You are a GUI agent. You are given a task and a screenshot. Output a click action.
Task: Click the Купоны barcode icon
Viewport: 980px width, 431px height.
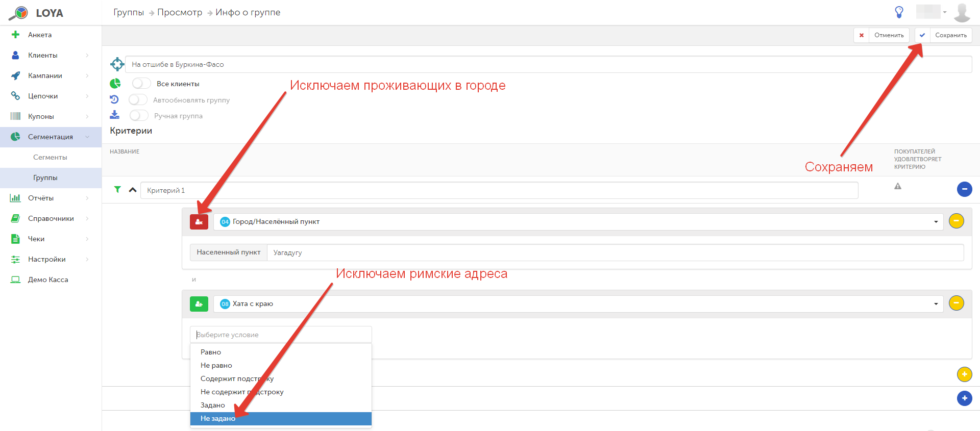[x=15, y=116]
